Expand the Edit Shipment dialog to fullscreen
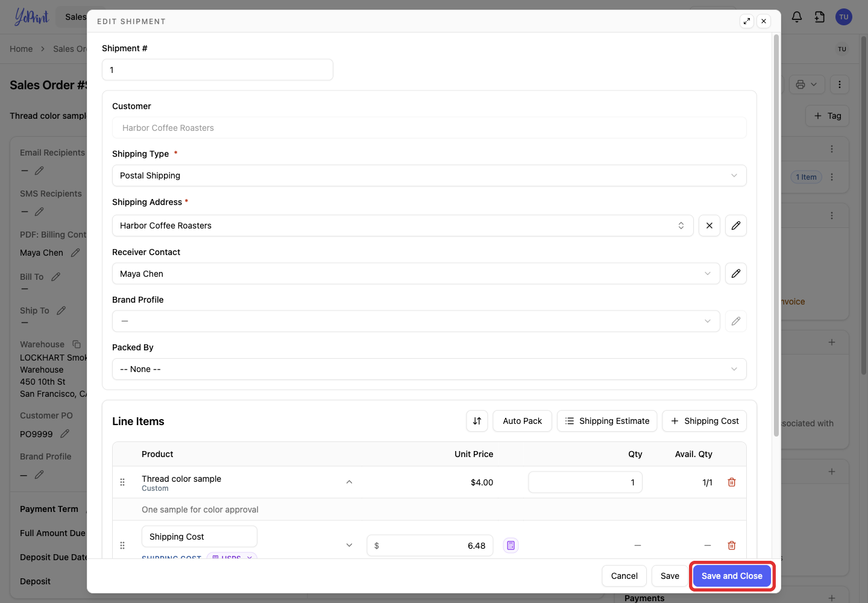 pos(747,21)
